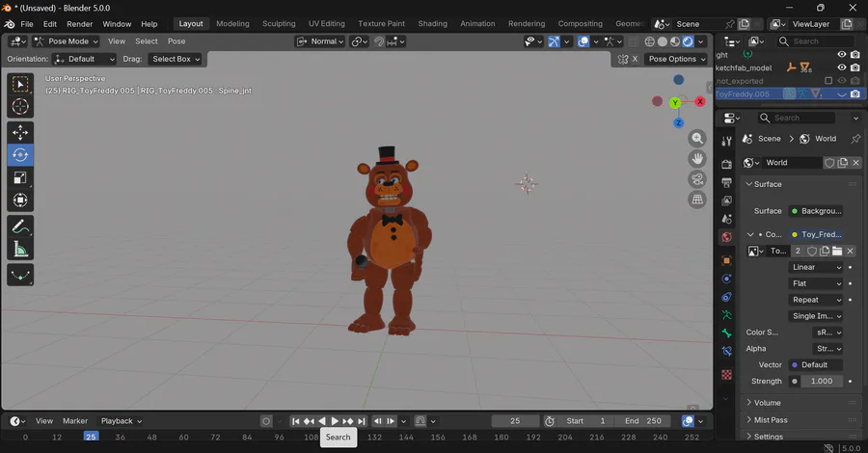Select the Select Box tool icon
The width and height of the screenshot is (868, 453).
click(x=20, y=84)
